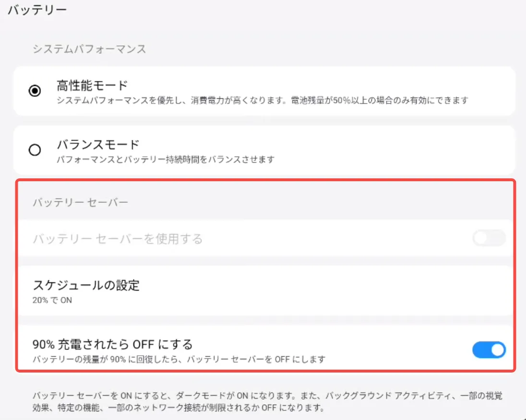
Task: Toggle the バッテリー セーバーを使用する switch
Action: 489,238
